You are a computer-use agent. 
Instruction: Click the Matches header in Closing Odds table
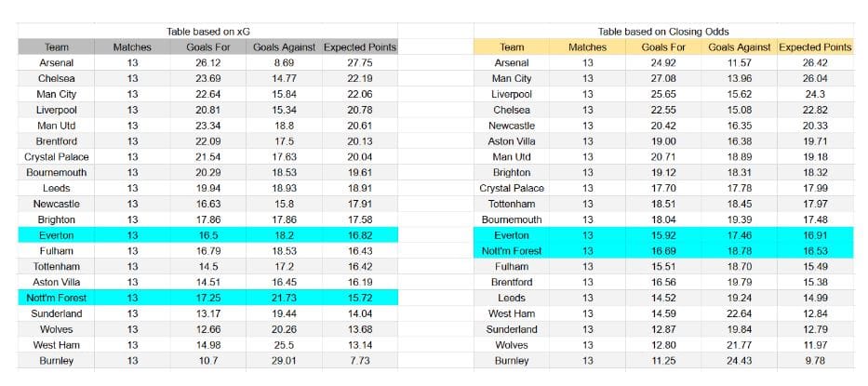point(587,47)
